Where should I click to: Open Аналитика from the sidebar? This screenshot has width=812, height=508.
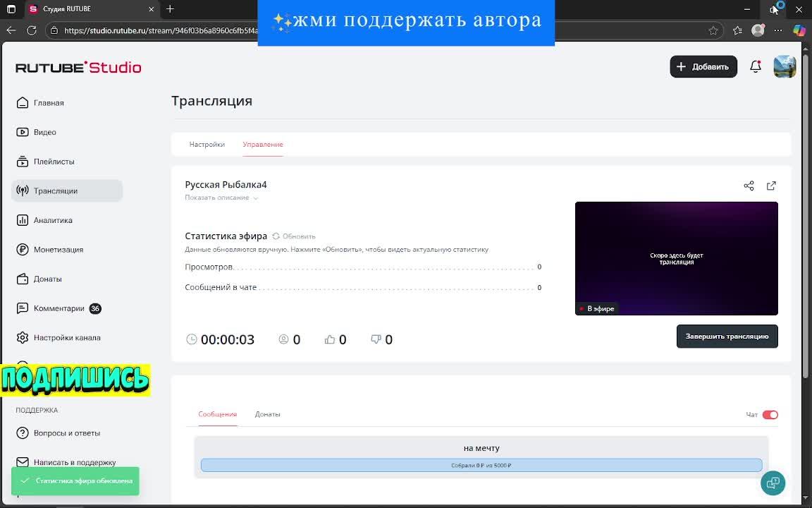coord(44,220)
